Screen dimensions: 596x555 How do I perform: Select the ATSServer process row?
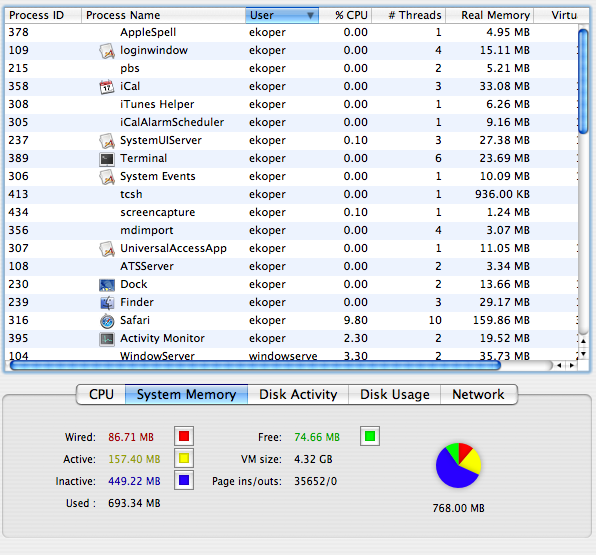pyautogui.click(x=292, y=266)
